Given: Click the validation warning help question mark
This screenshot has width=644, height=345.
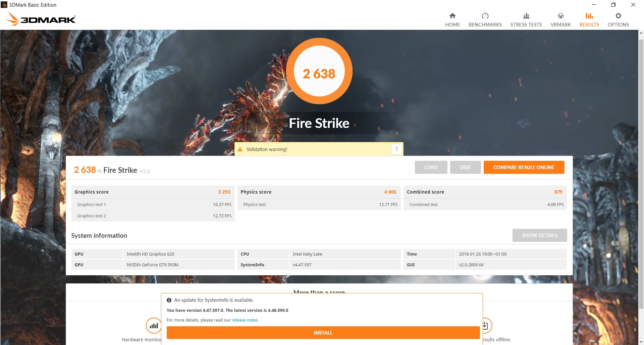Looking at the screenshot, I should (x=396, y=149).
